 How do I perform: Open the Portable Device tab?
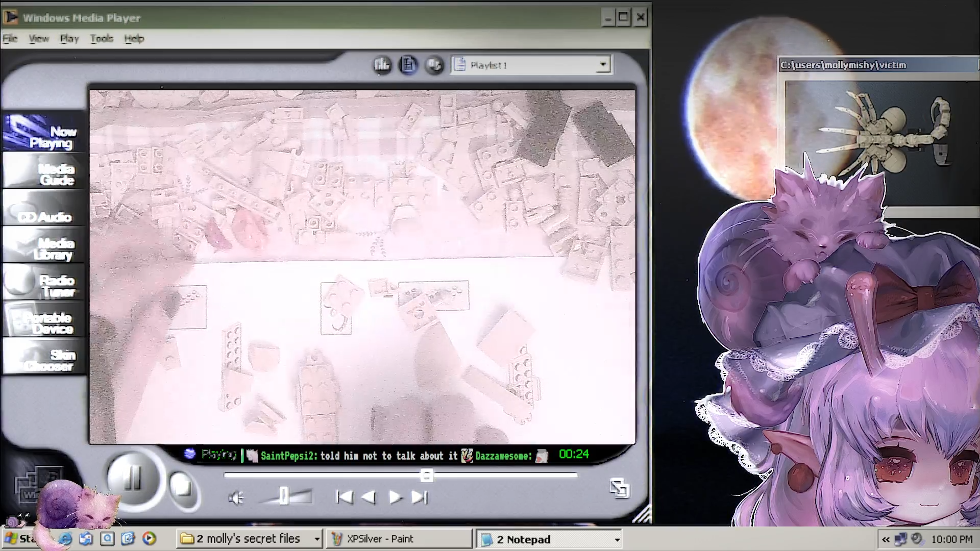pyautogui.click(x=44, y=319)
